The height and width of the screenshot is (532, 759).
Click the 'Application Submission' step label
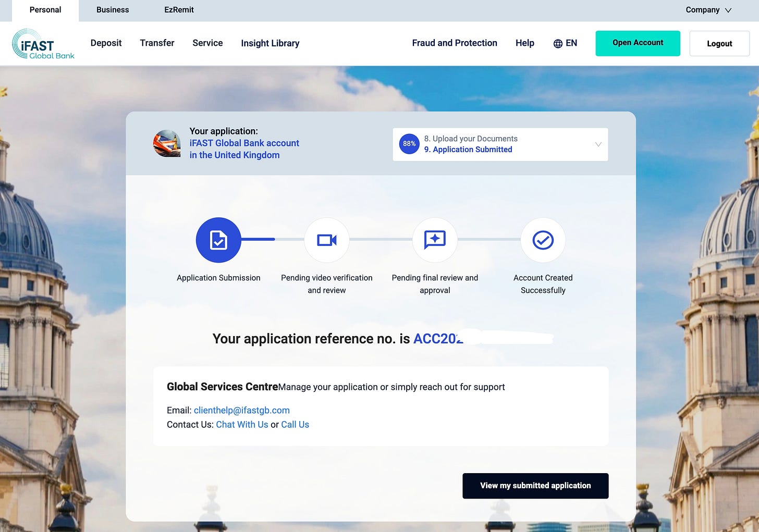218,278
